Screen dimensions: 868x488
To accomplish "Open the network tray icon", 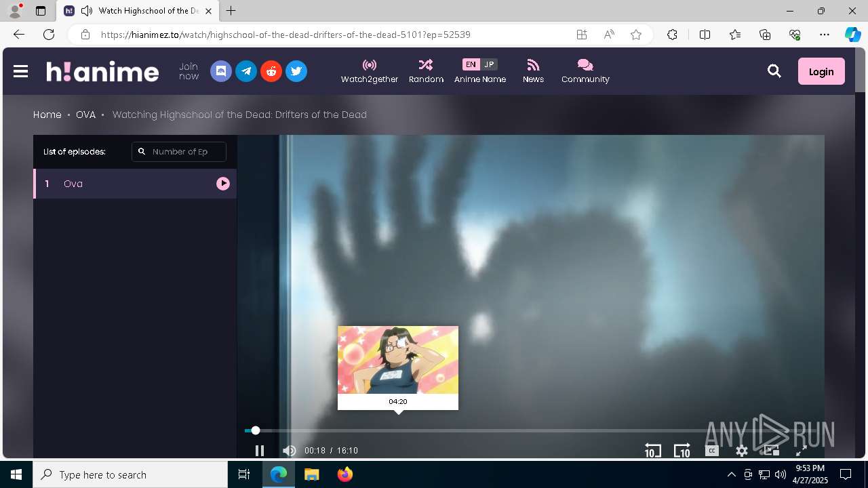I will coord(764,474).
